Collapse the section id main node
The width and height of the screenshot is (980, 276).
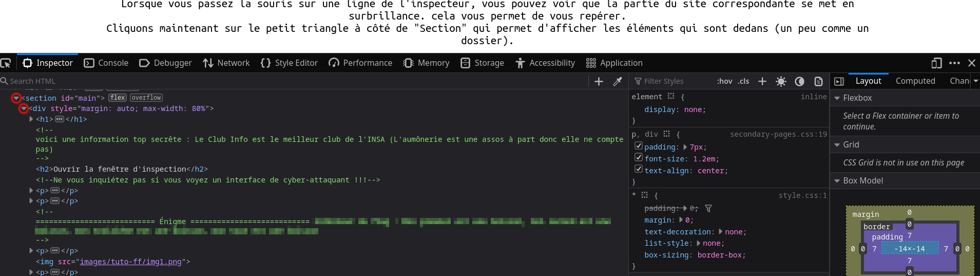pyautogui.click(x=16, y=98)
